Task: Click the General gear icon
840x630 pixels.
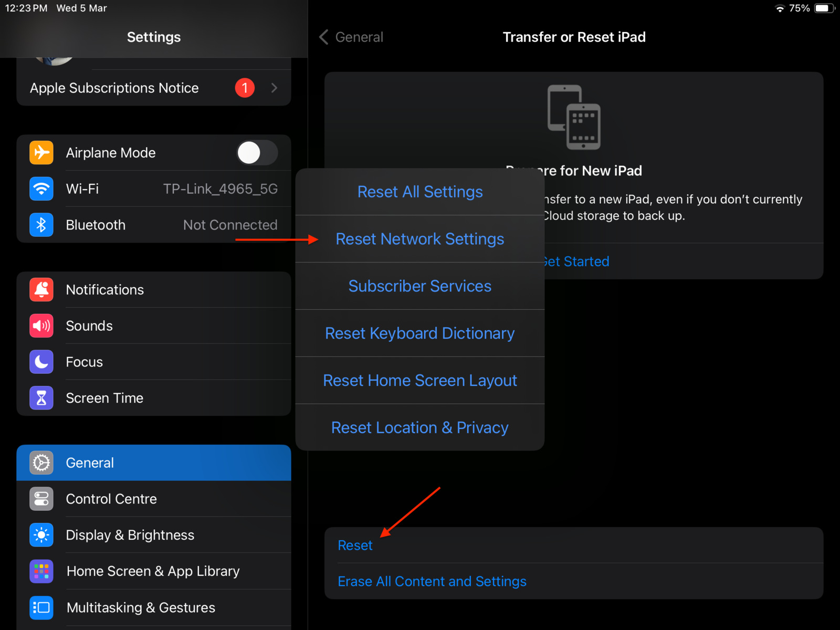Action: tap(41, 463)
